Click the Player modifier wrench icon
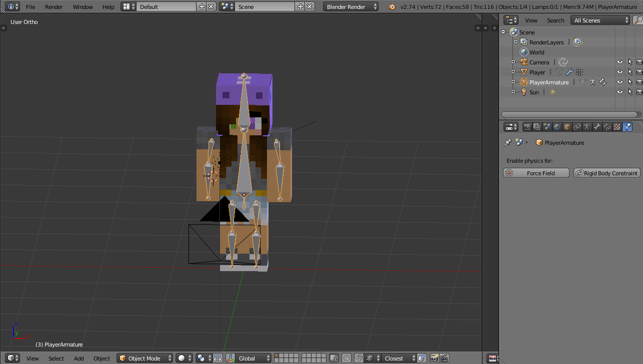This screenshot has width=643, height=364. [x=569, y=72]
